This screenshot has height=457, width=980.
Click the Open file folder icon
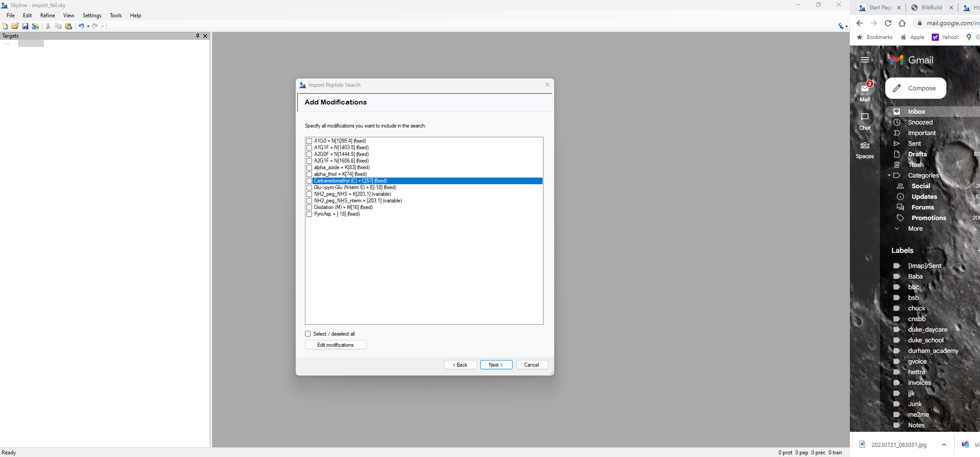15,26
